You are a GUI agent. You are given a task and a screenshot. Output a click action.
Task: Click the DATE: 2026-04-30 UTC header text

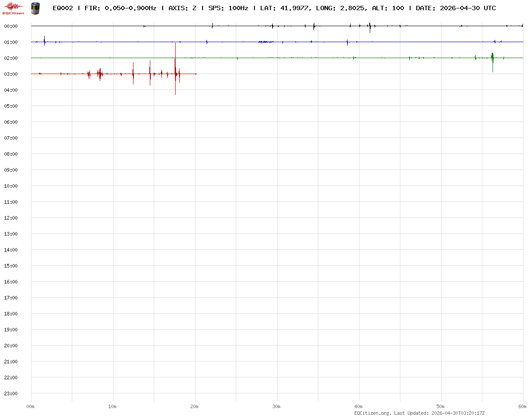point(456,8)
